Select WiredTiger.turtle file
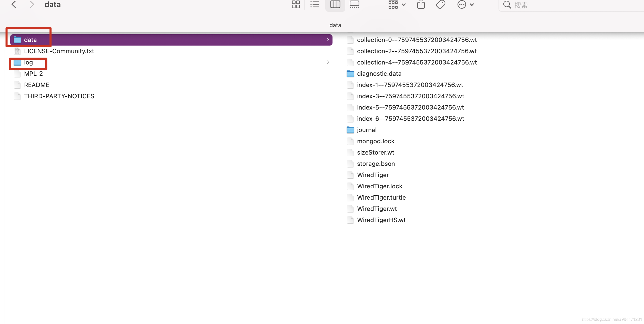 point(381,198)
